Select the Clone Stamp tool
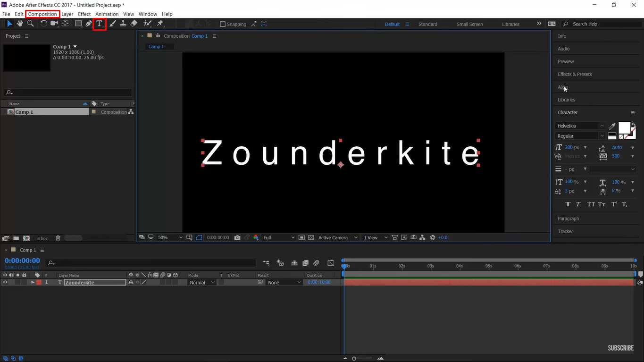The image size is (644, 362). point(123,23)
